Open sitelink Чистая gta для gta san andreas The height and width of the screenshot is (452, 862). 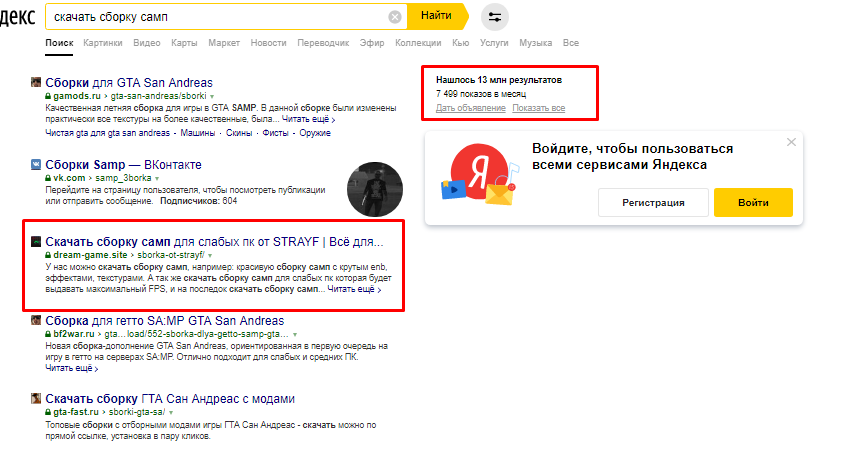pos(108,133)
